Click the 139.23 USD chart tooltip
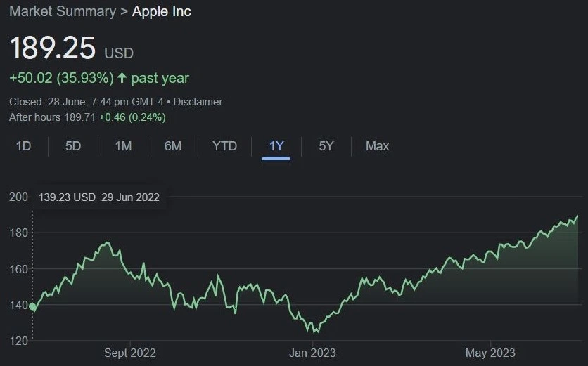588x366 pixels. click(98, 197)
